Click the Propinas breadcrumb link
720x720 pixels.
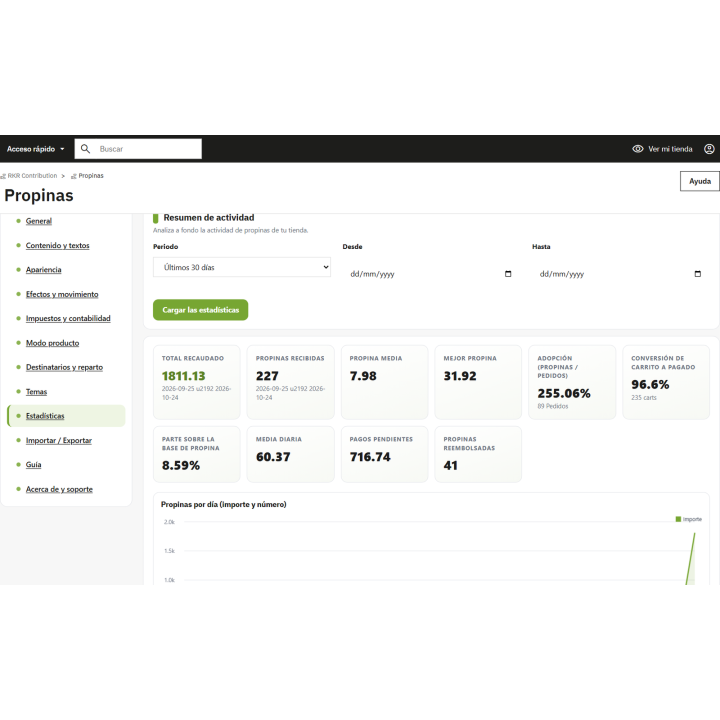coord(91,176)
